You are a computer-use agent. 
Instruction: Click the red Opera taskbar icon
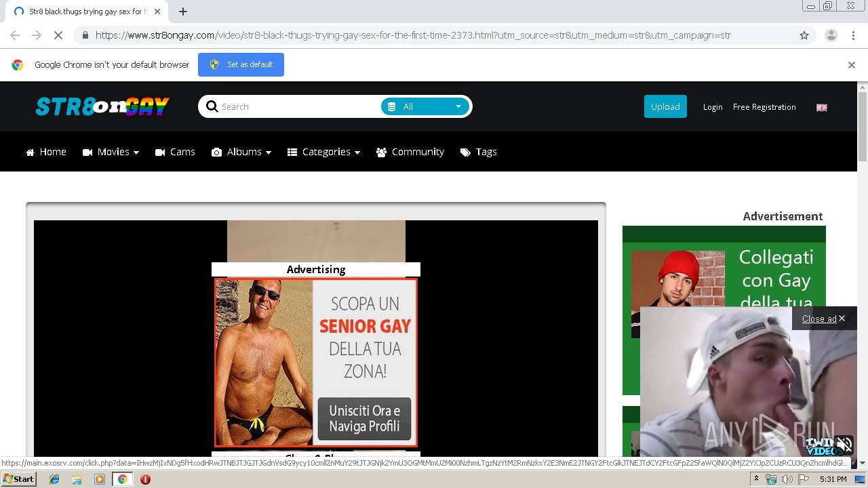point(145,479)
